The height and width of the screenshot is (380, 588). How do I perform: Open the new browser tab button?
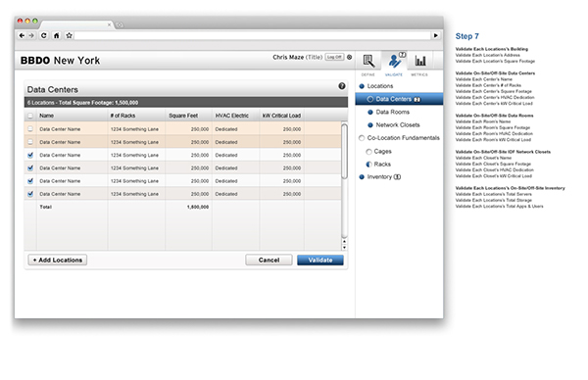(x=120, y=25)
